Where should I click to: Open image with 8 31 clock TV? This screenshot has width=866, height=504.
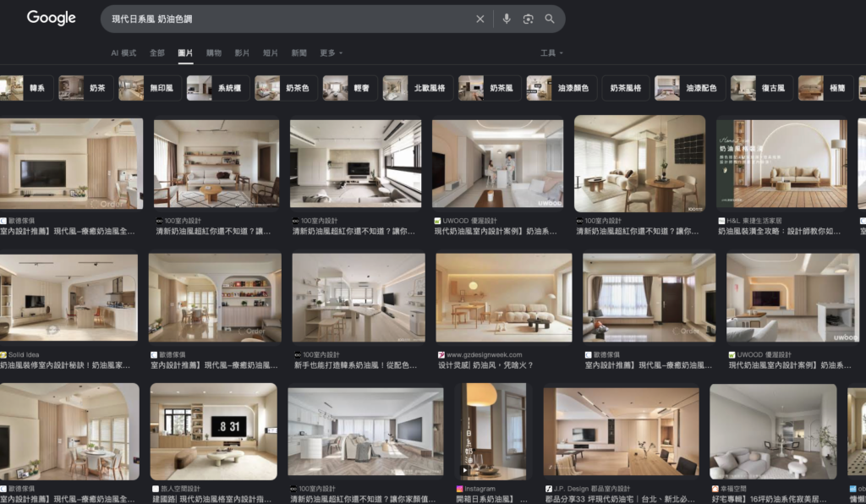214,431
